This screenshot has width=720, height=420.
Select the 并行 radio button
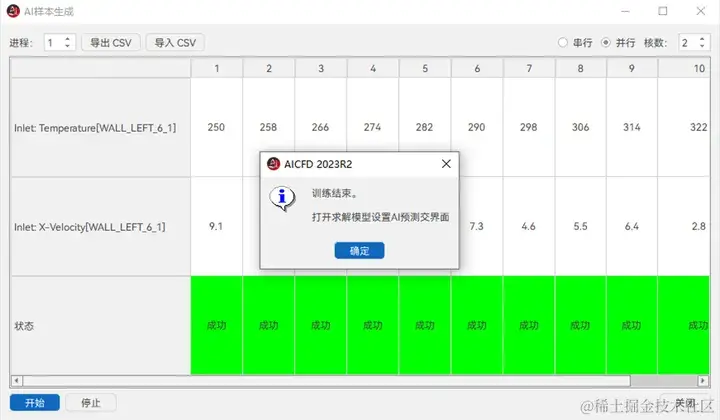[606, 42]
